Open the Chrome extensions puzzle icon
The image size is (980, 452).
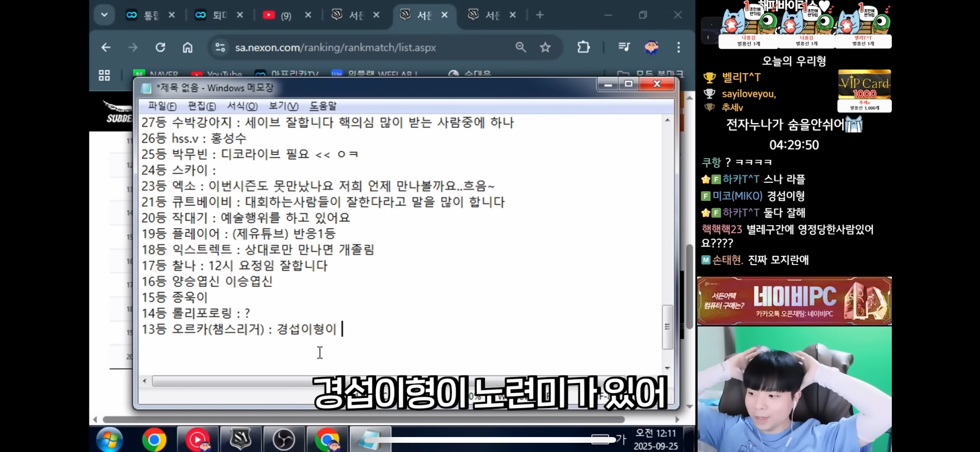pos(583,47)
